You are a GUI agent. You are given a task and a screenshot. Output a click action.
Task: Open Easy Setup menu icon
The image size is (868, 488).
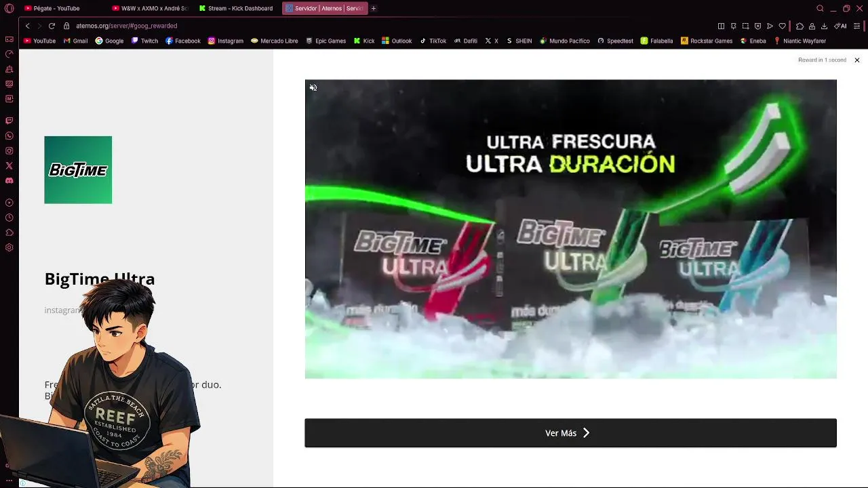(x=857, y=26)
